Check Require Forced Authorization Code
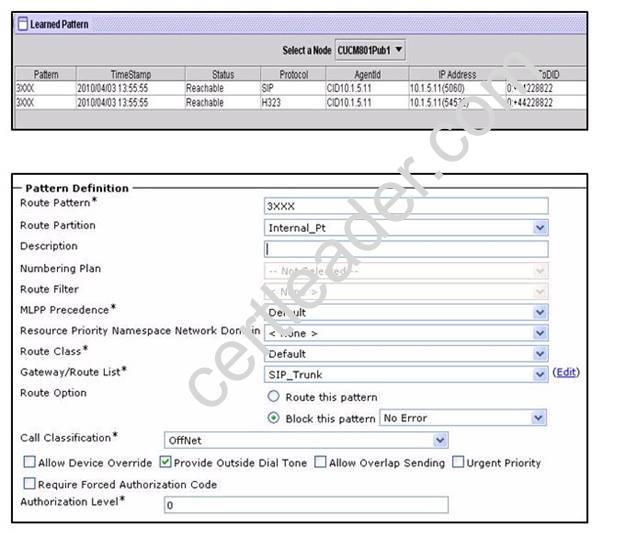This screenshot has height=551, width=626. pos(30,484)
